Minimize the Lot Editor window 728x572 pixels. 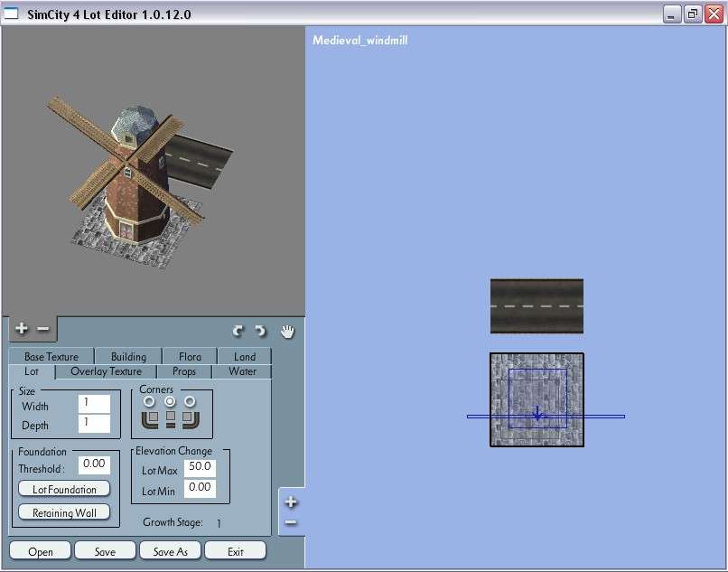click(x=671, y=14)
